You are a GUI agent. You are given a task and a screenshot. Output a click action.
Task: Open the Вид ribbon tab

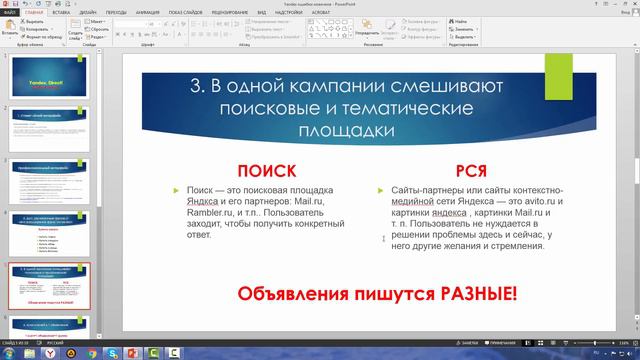tap(262, 13)
